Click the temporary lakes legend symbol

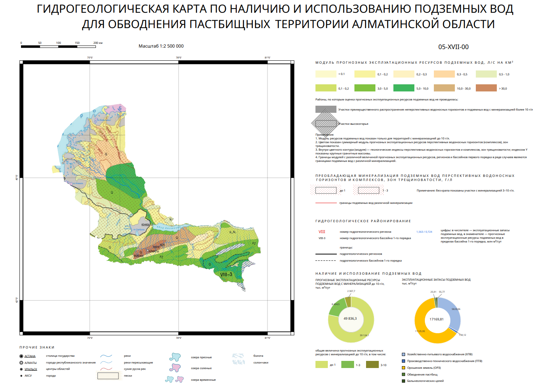175,379
